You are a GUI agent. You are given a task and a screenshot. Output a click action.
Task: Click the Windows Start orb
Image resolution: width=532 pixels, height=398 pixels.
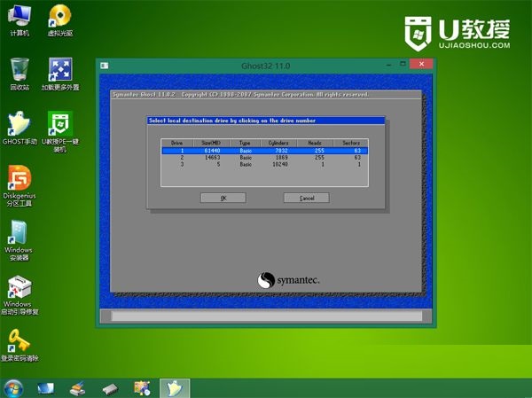pos(12,388)
